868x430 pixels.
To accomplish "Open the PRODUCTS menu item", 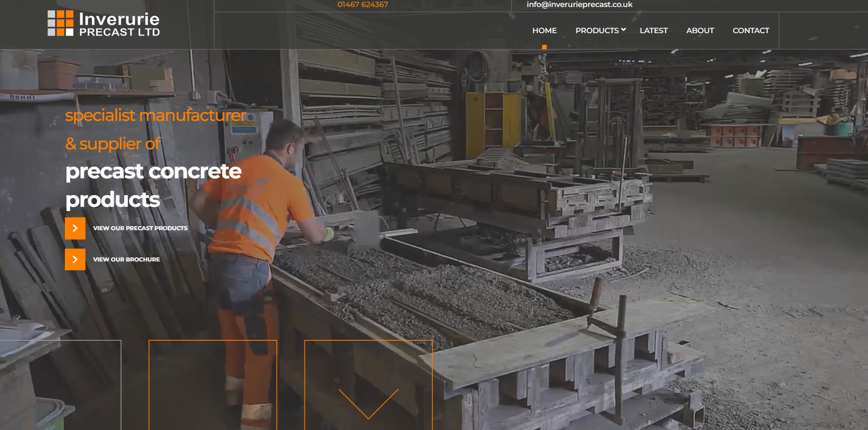I will 597,31.
